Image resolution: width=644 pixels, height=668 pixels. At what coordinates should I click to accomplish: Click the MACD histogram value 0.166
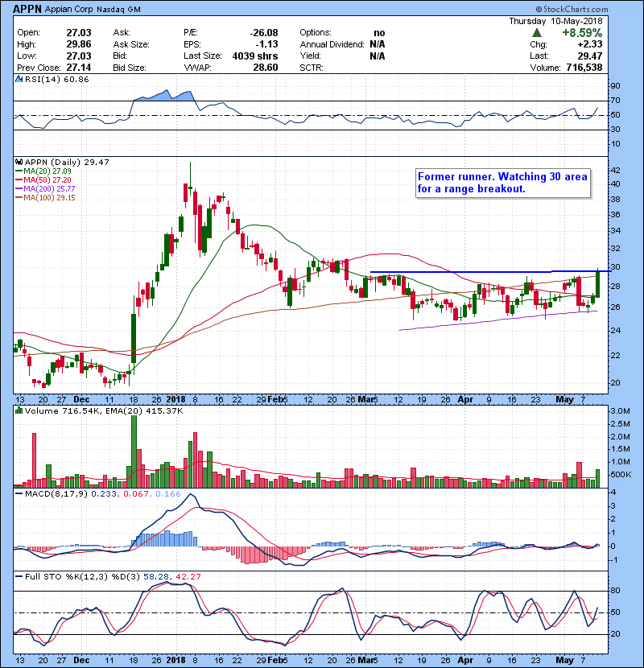pyautogui.click(x=168, y=494)
